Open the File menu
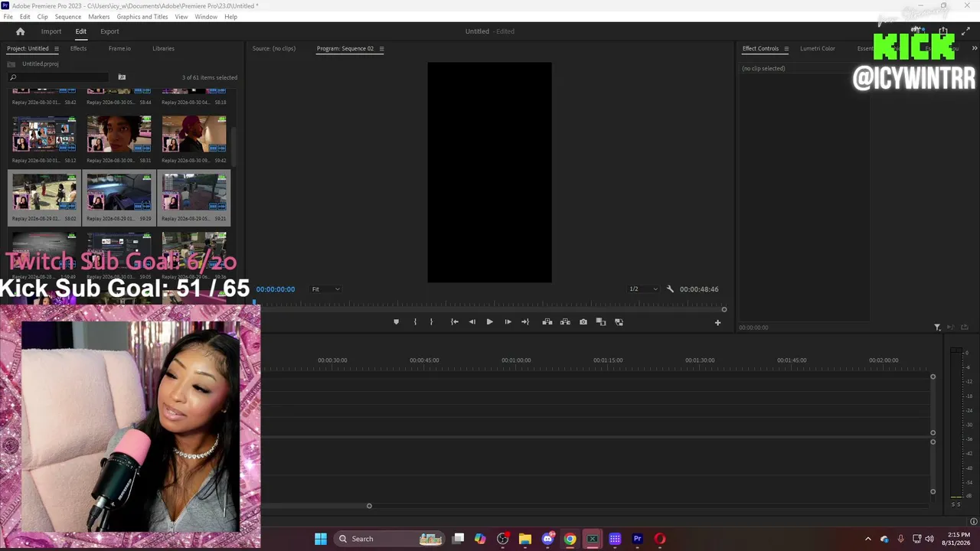This screenshot has width=980, height=551. click(8, 17)
